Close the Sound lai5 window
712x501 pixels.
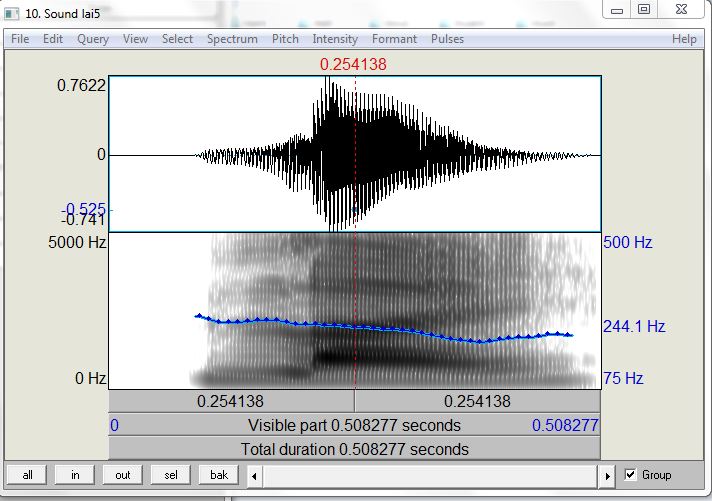(681, 10)
